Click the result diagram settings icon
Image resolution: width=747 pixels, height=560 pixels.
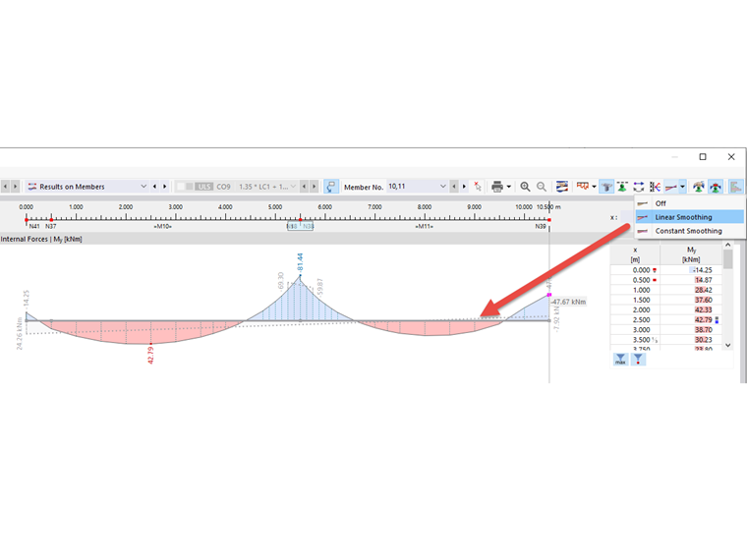click(562, 187)
